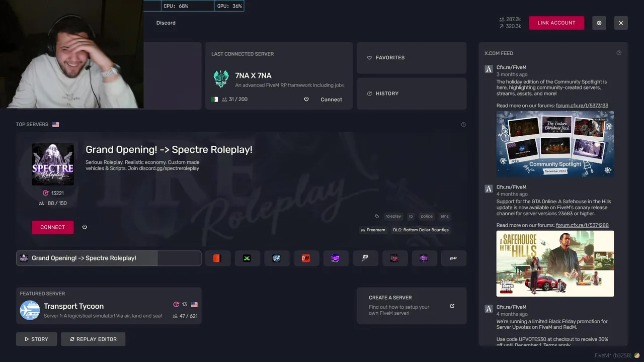The image size is (644, 362).
Task: Select the Grand Opening Spectre Roleplay carousel tab
Action: (x=109, y=258)
